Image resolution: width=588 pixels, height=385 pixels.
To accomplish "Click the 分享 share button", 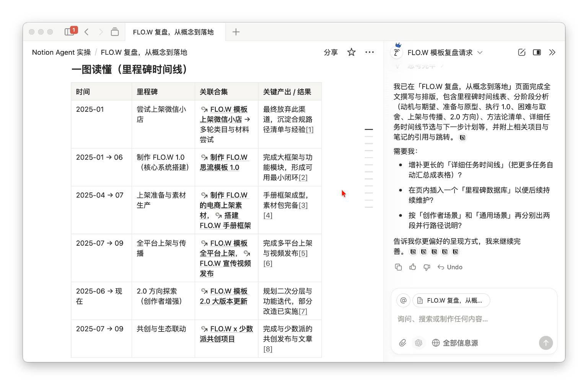I will click(x=331, y=52).
